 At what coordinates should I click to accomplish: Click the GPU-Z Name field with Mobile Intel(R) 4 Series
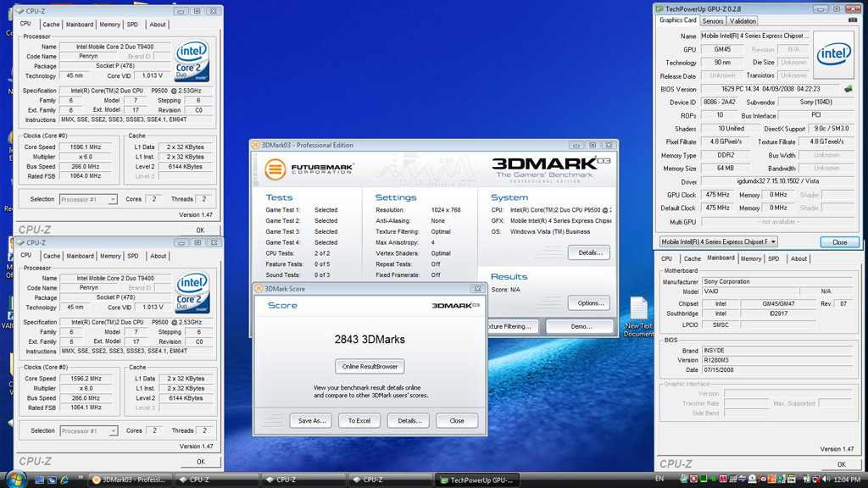755,36
